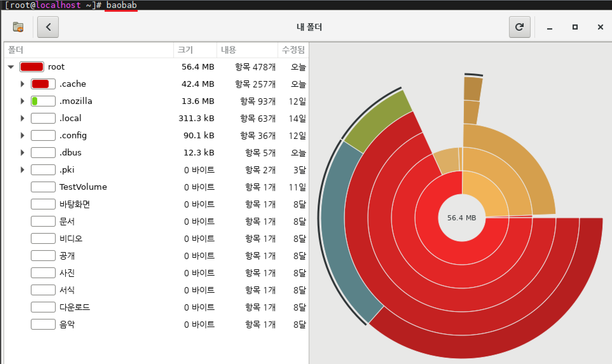Sort by the 크기 column header
Screen dimensions: 612x364
pos(195,50)
